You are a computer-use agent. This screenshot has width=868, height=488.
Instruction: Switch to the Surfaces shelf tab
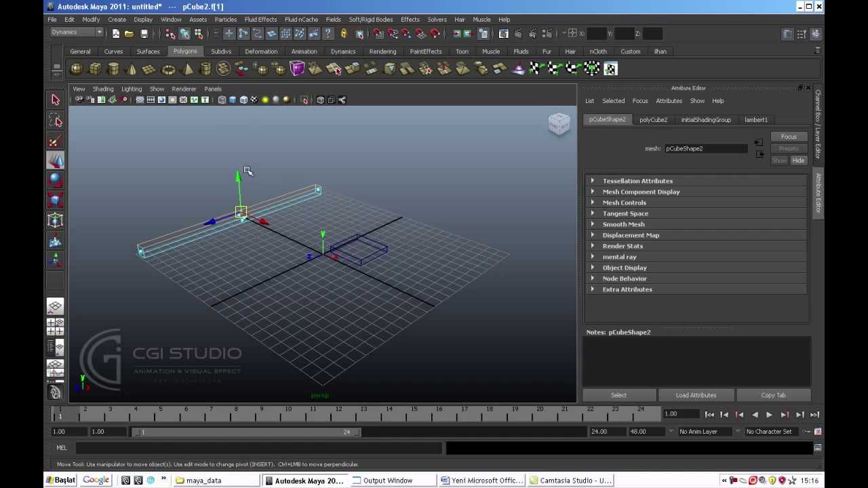pos(148,52)
